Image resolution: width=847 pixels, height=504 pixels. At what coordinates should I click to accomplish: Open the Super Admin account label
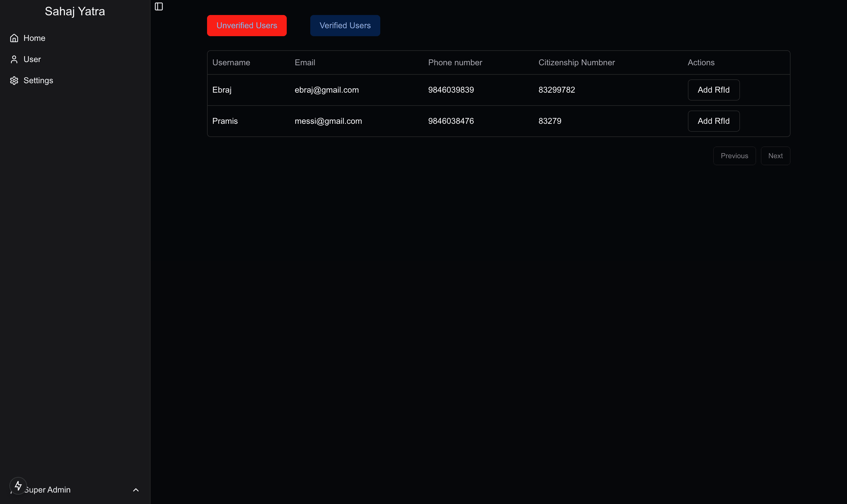click(47, 490)
